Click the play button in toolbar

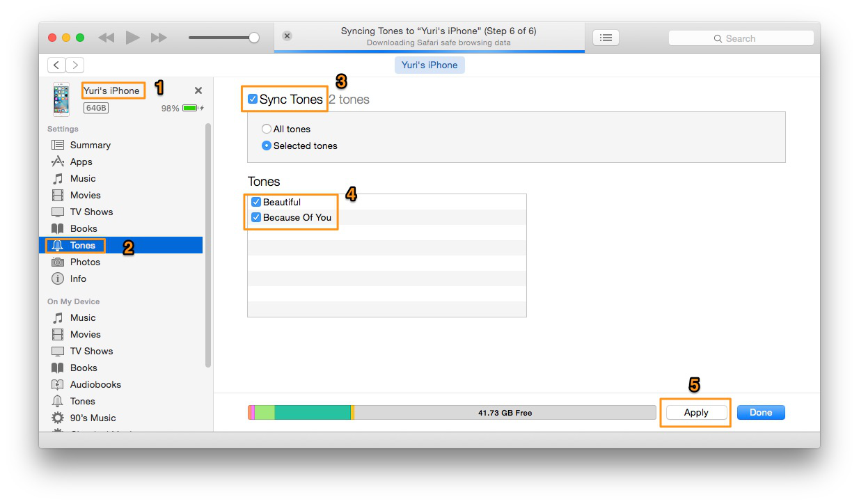coord(132,38)
